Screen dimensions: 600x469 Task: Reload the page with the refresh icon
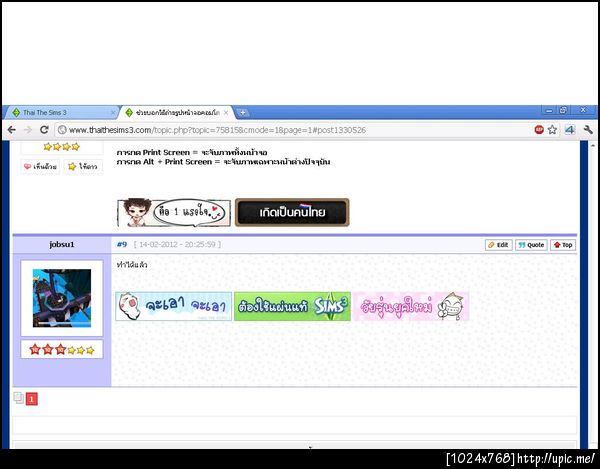coord(44,130)
